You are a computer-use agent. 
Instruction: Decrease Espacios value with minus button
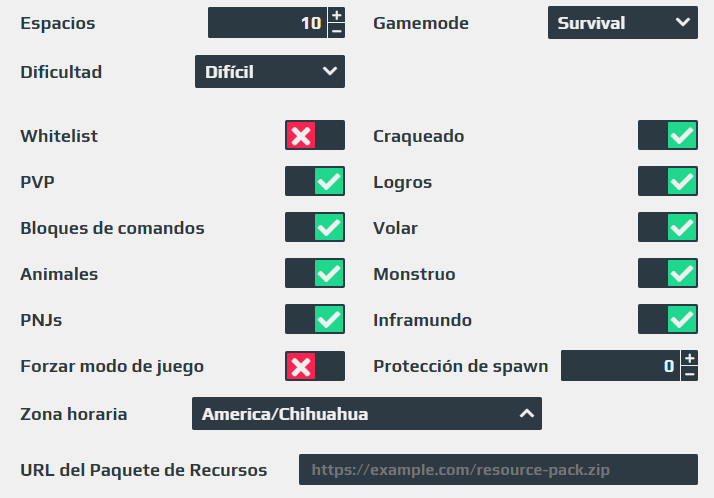(337, 31)
